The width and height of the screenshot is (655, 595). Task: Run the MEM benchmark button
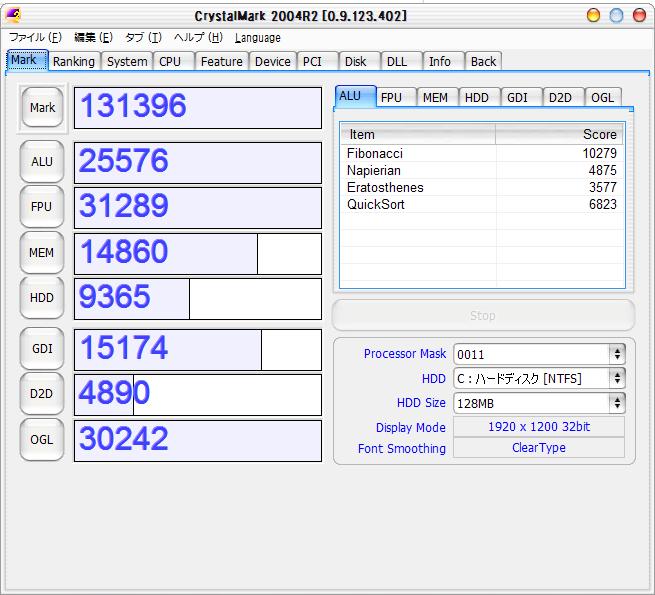(42, 253)
